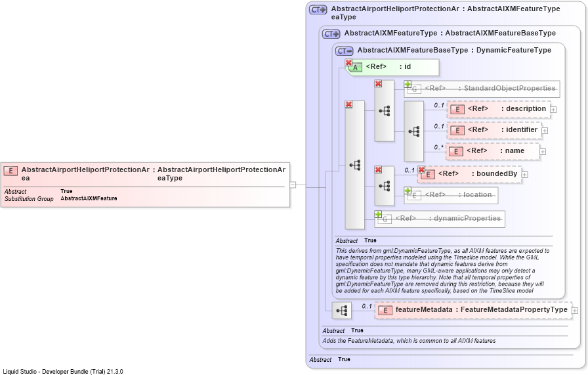The image size is (588, 375).
Task: Click 0..1 cardinality label of featureMetadata
Action: click(x=367, y=306)
